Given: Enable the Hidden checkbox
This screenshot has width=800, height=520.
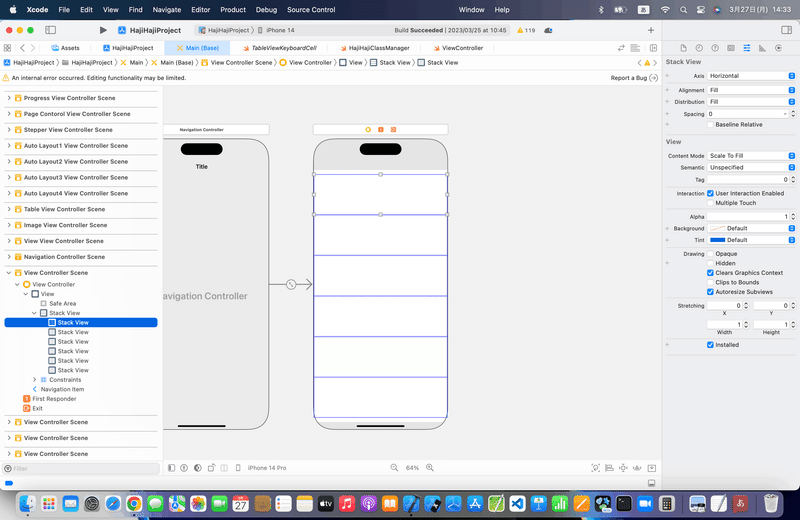Looking at the screenshot, I should (710, 263).
